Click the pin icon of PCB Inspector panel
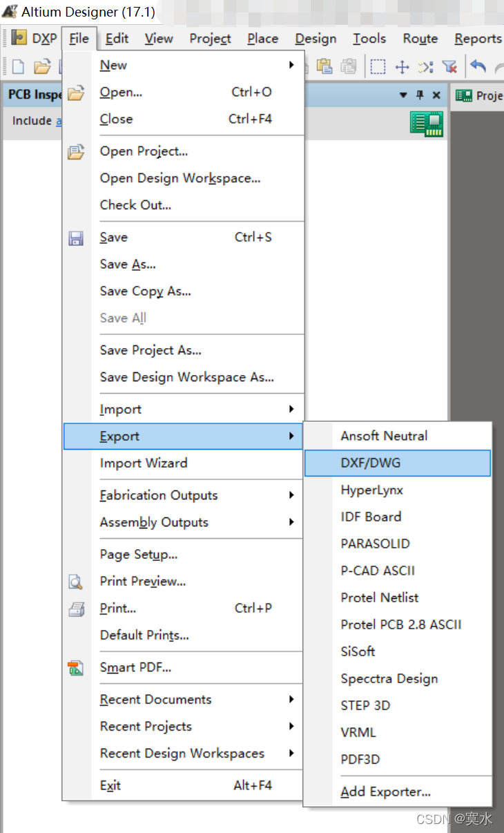 pyautogui.click(x=420, y=95)
